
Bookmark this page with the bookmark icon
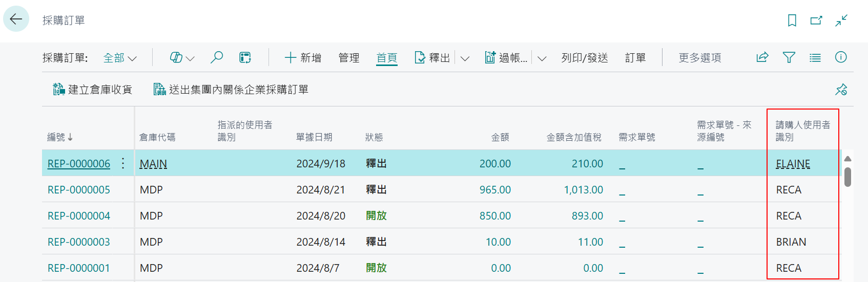click(792, 20)
